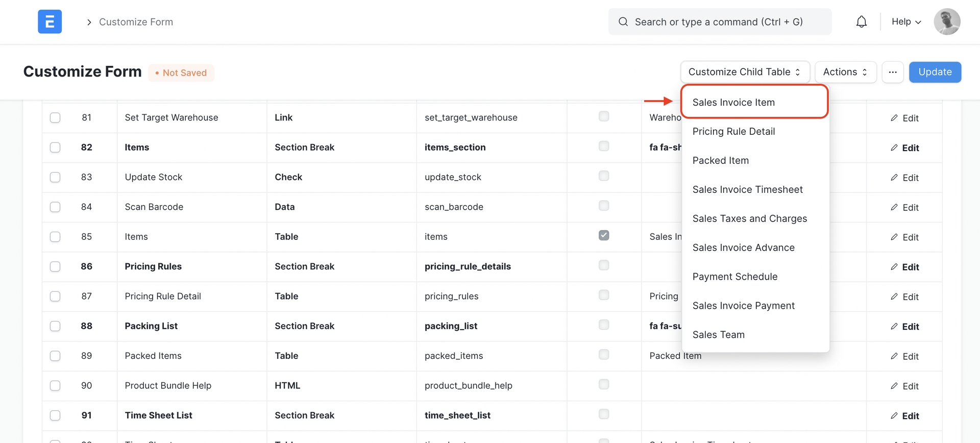Open the notifications bell
The height and width of the screenshot is (443, 980).
[861, 21]
